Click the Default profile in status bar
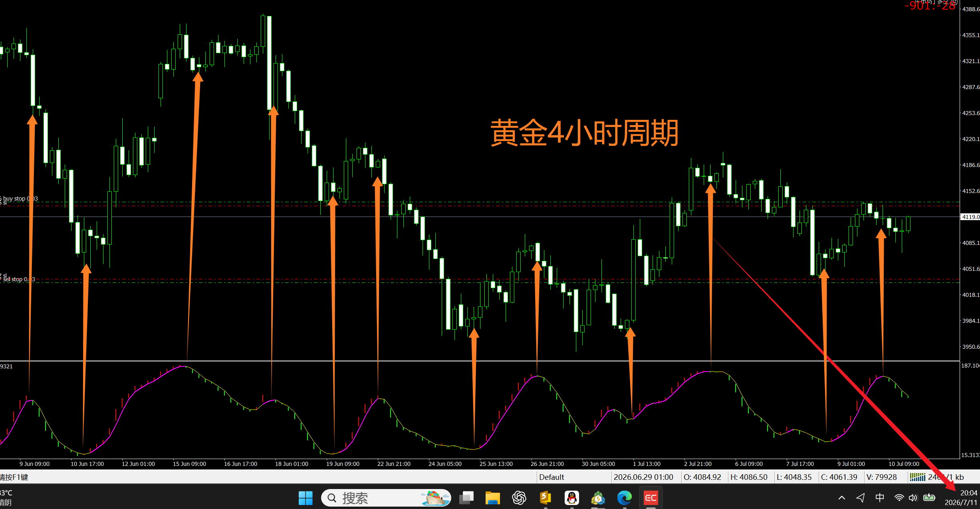Viewport: 980px width, 509px height. (x=551, y=477)
